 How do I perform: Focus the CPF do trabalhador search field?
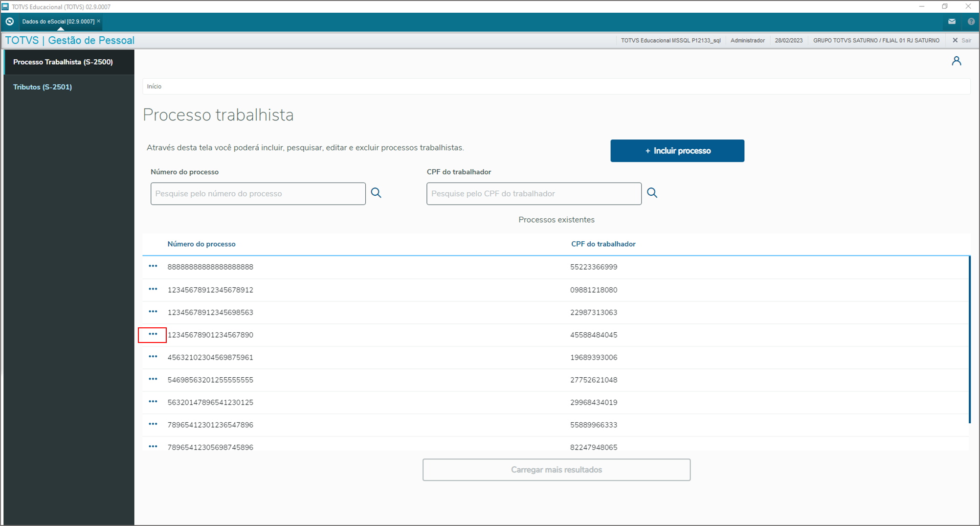click(x=534, y=194)
